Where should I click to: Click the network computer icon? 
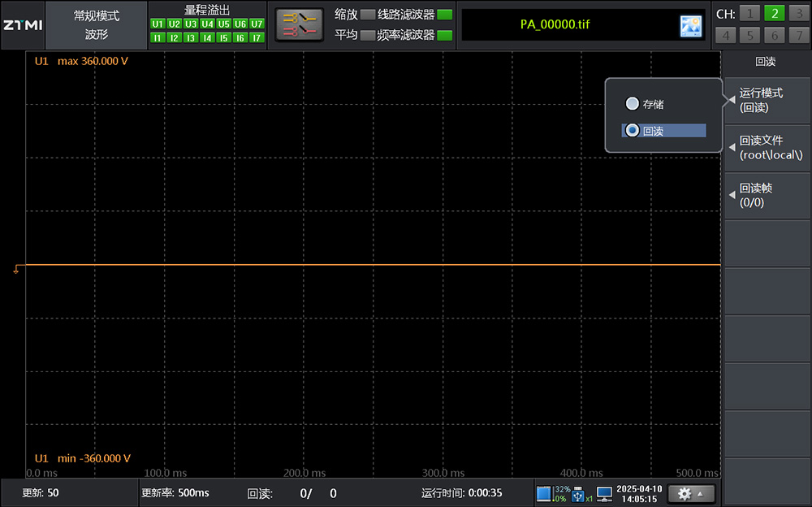(x=604, y=493)
